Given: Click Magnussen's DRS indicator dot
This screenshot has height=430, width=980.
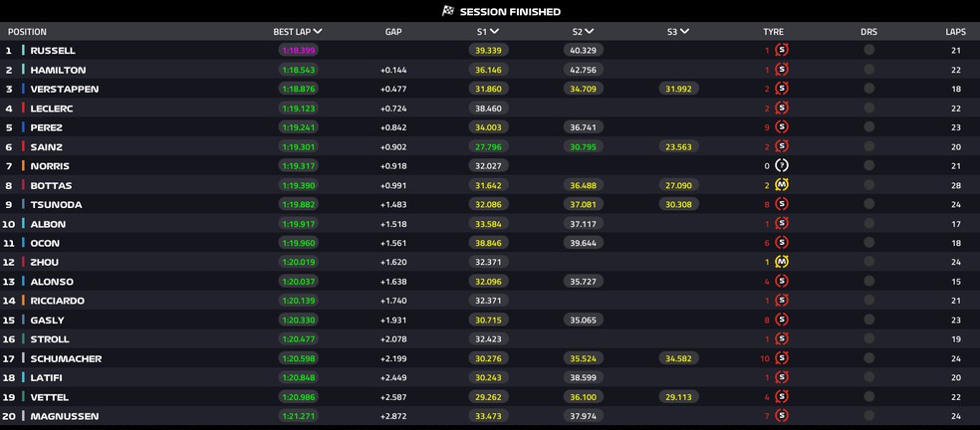Looking at the screenshot, I should pyautogui.click(x=868, y=416).
